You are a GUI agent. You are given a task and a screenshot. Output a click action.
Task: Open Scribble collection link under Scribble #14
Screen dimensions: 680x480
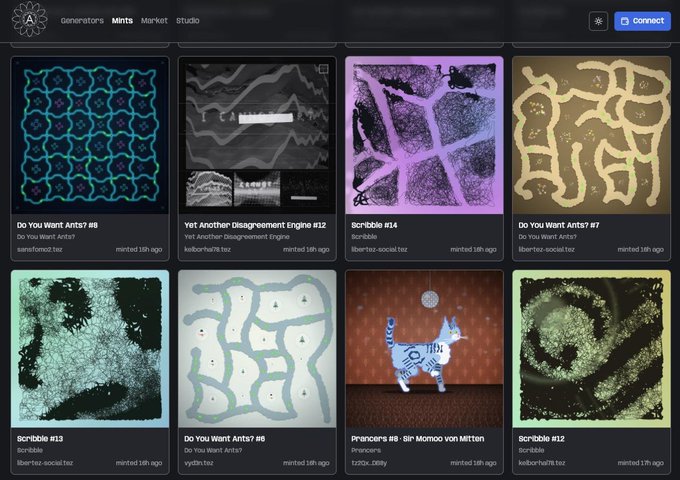pos(364,237)
